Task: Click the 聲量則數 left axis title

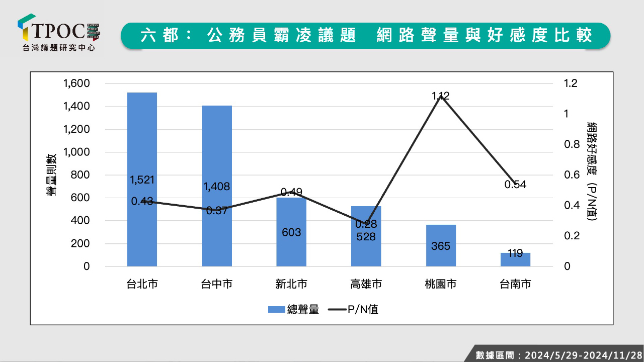Action: tap(52, 174)
